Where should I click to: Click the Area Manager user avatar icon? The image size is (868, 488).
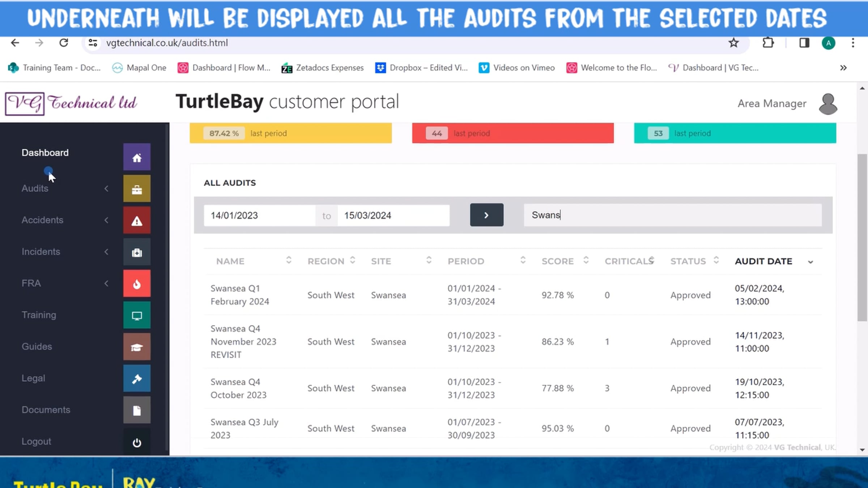click(x=828, y=104)
